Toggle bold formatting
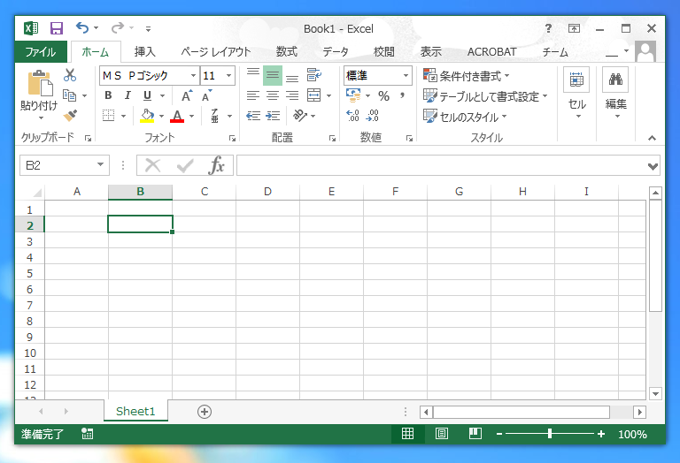This screenshot has width=680, height=463. tap(108, 95)
